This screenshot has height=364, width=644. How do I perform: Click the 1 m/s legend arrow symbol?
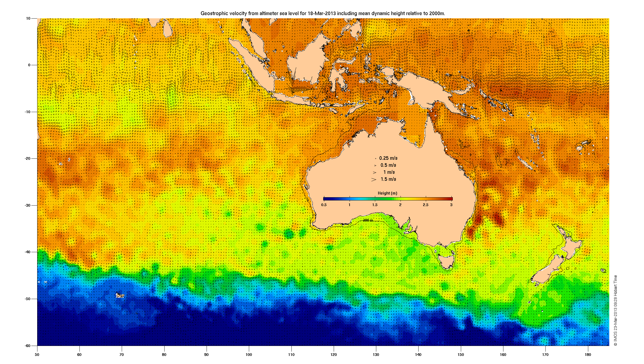tap(374, 172)
